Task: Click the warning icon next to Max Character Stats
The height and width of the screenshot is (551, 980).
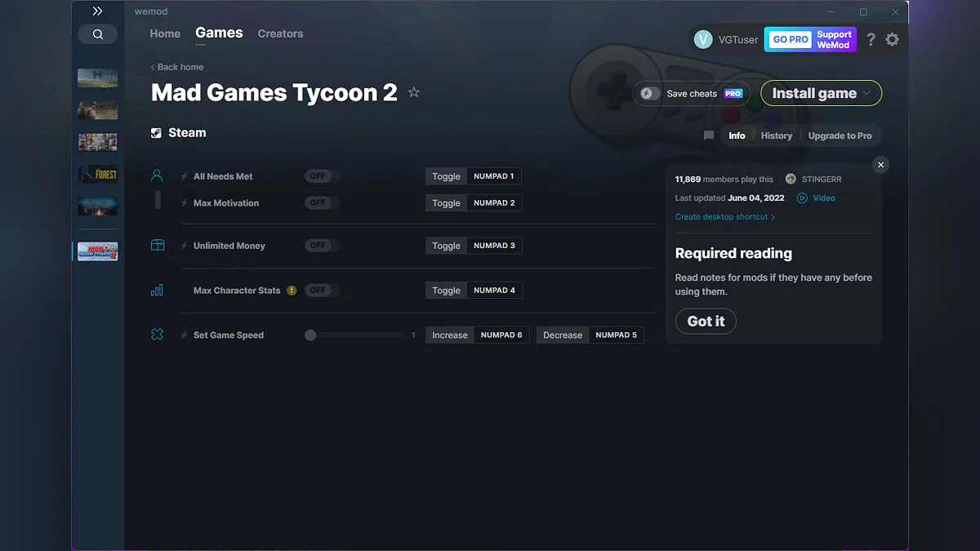Action: pos(292,289)
